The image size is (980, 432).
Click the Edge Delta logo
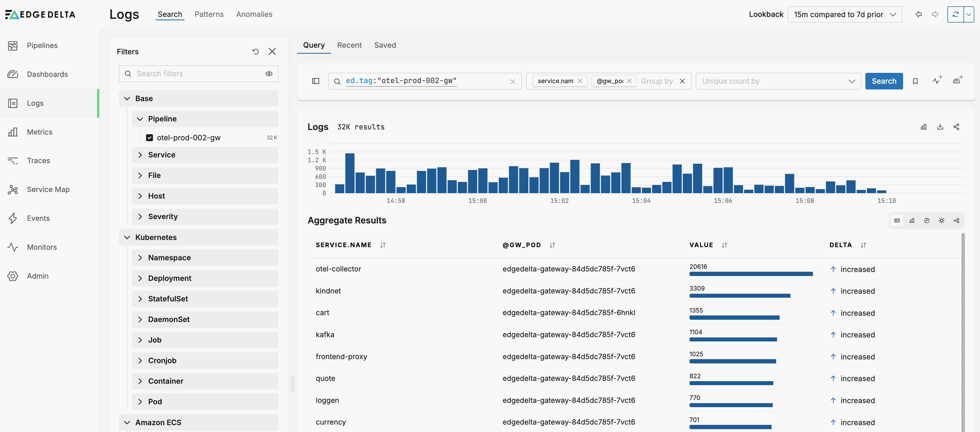pos(40,15)
